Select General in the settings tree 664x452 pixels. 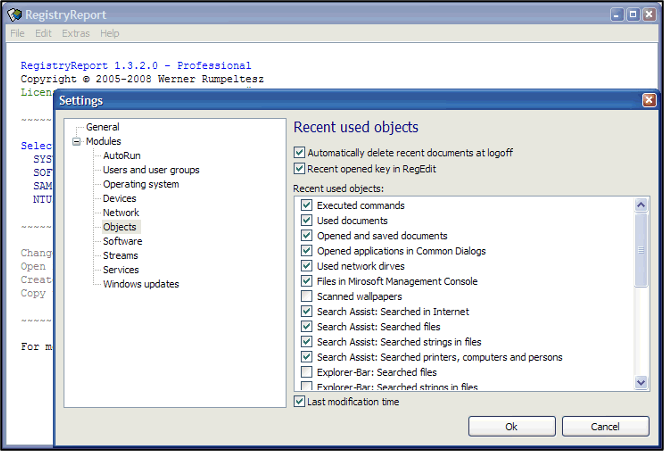click(102, 127)
